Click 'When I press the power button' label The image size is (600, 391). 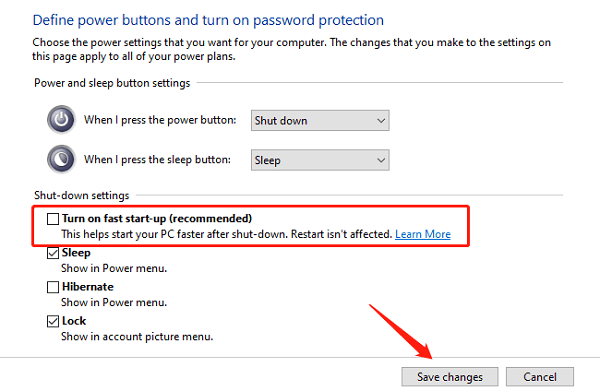pos(160,120)
